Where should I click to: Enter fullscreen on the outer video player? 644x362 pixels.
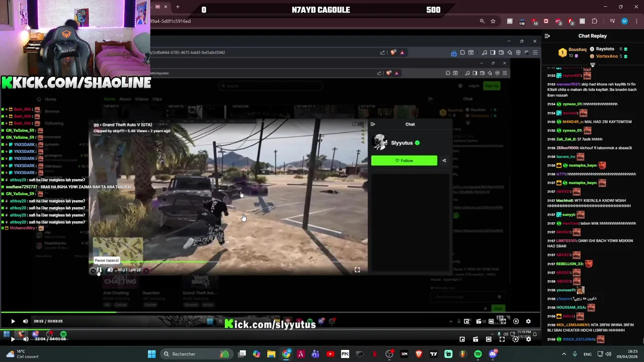(x=502, y=339)
